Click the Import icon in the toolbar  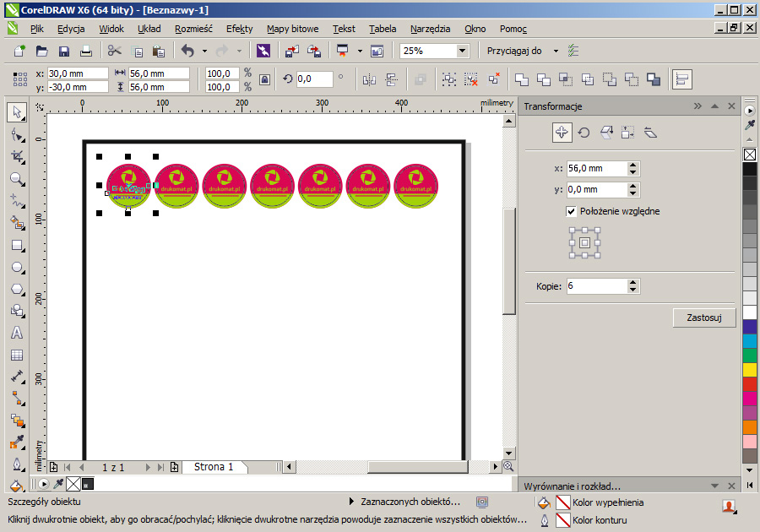click(292, 51)
